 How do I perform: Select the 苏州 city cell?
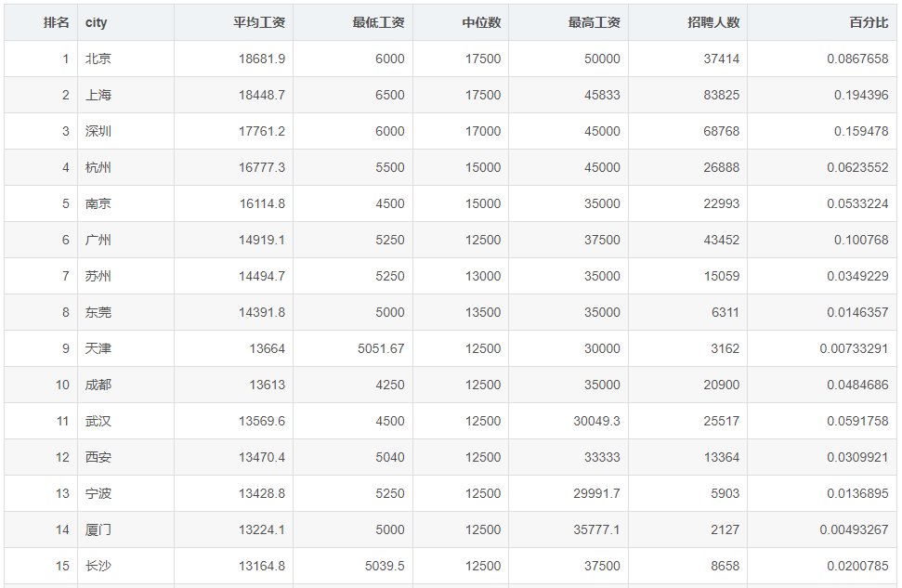pos(126,276)
